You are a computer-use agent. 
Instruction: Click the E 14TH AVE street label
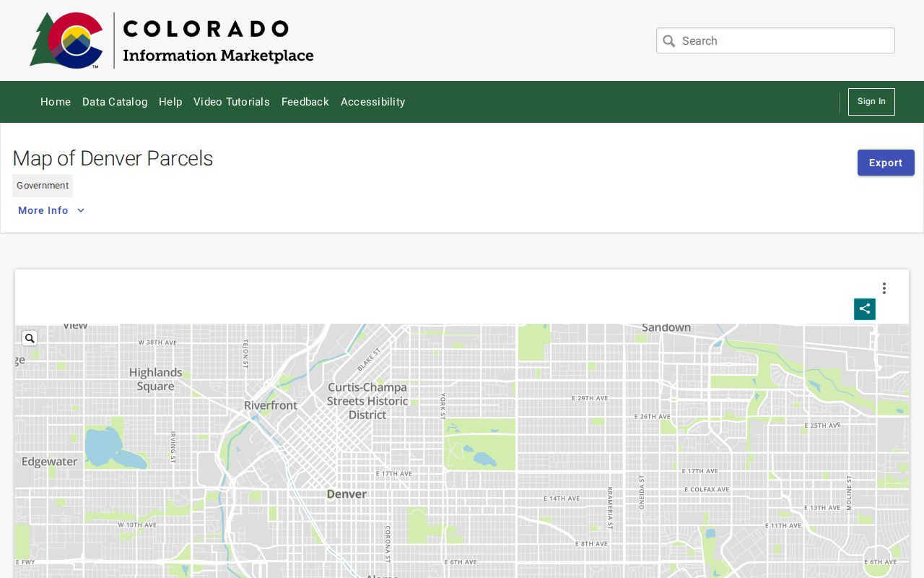click(x=562, y=499)
